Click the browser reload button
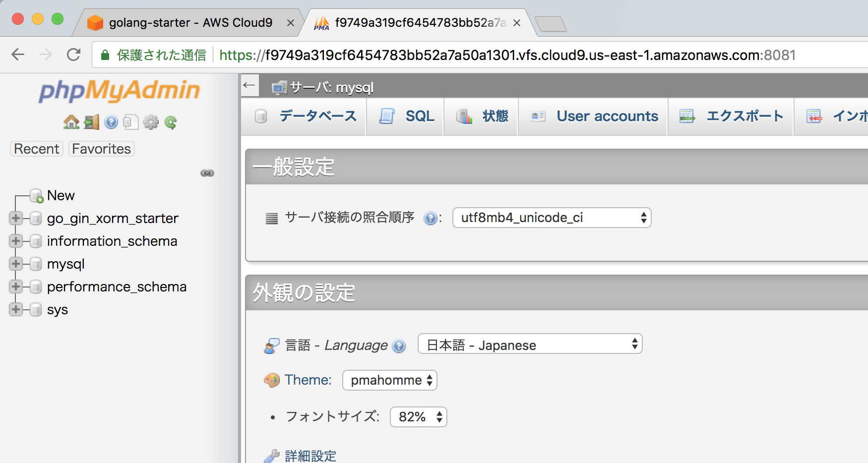Viewport: 868px width, 463px height. click(x=74, y=55)
